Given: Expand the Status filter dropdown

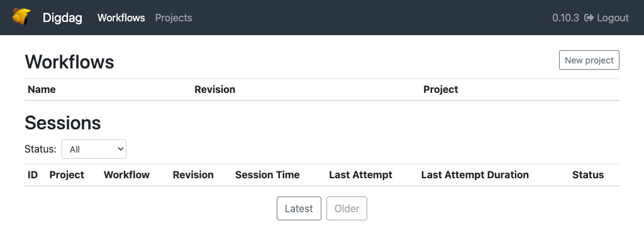Looking at the screenshot, I should pos(94,149).
